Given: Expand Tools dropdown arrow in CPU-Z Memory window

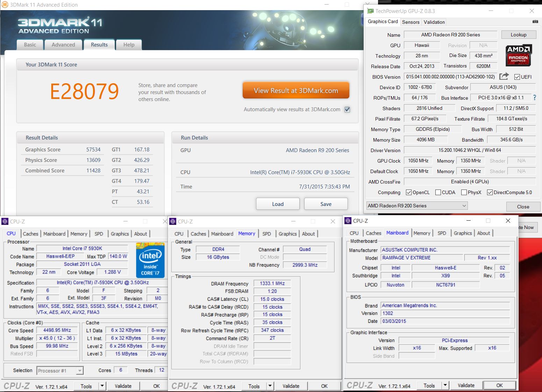Looking at the screenshot, I should point(270,386).
